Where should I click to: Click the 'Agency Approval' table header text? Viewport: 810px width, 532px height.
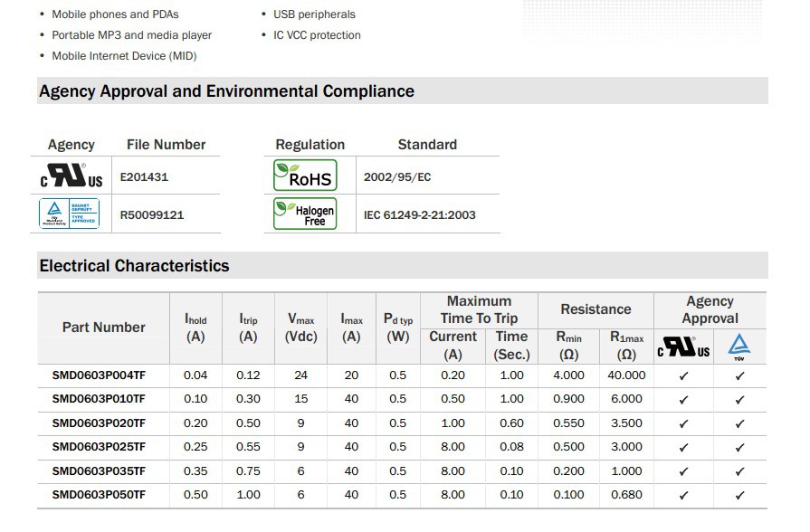[x=710, y=310]
